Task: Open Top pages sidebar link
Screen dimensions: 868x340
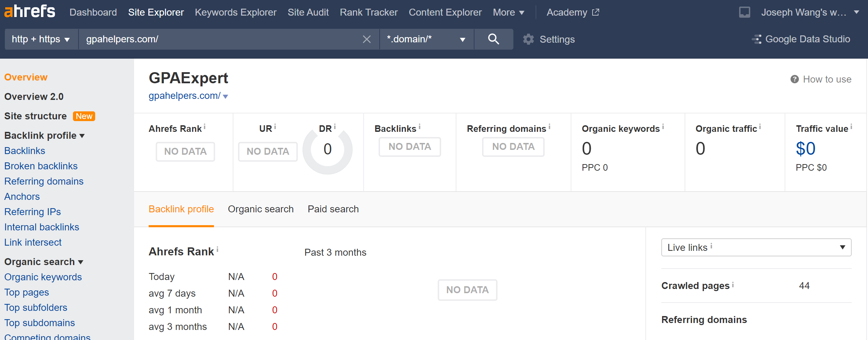Action: pos(26,292)
